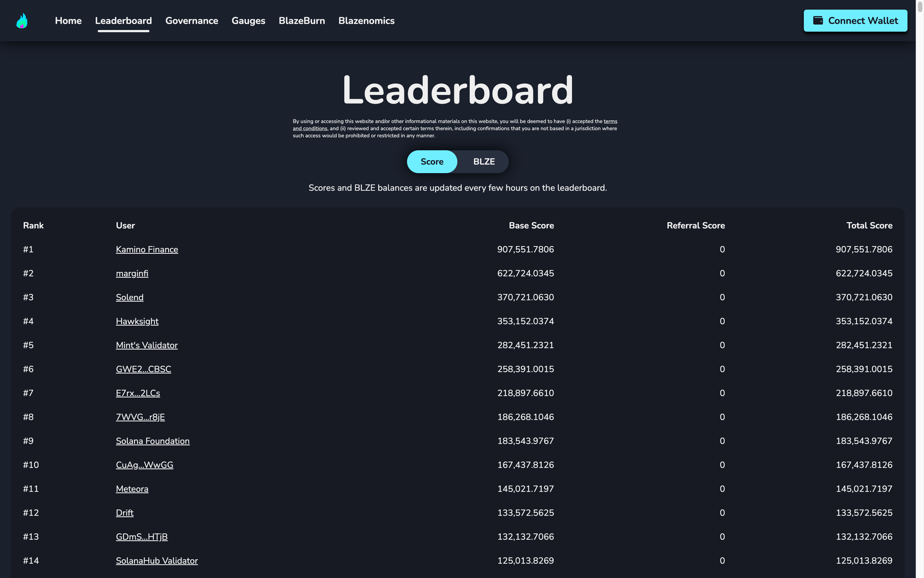The width and height of the screenshot is (924, 578).
Task: Open GWE2...CBSC wallet link
Action: click(144, 369)
